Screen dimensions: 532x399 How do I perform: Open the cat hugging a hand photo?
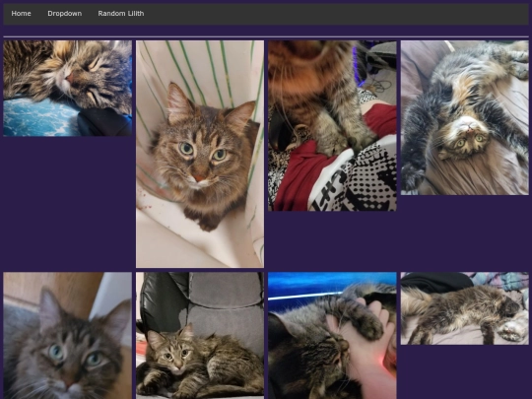(x=332, y=335)
